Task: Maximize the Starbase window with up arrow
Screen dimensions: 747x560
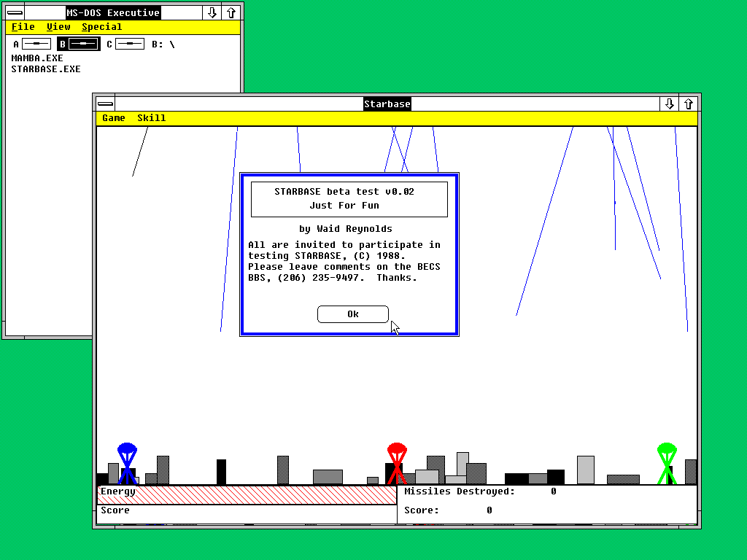Action: point(688,104)
